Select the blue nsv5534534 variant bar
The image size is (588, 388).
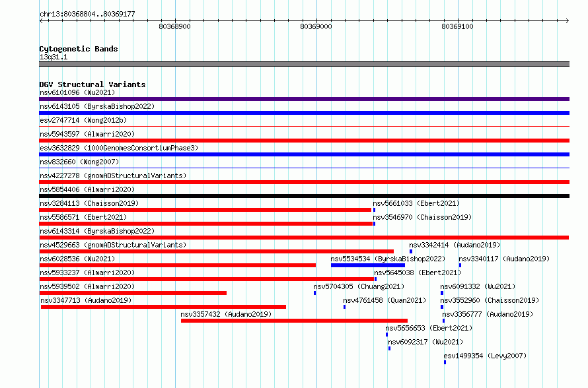point(368,265)
